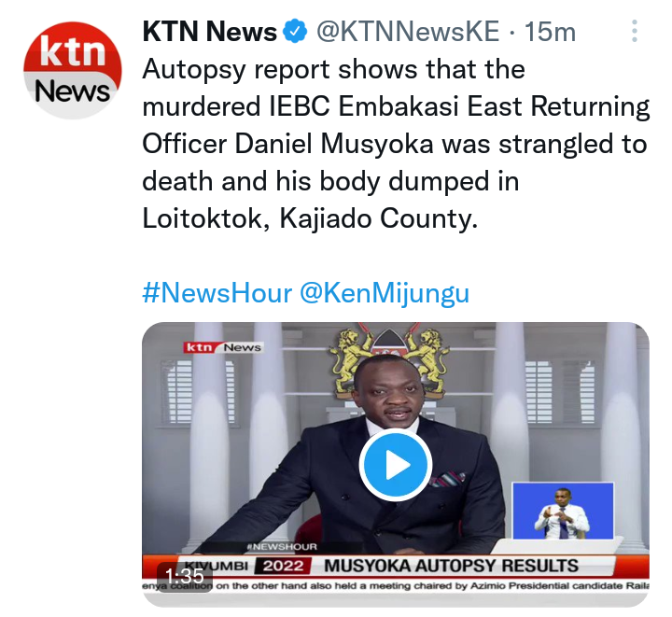672x617 pixels.
Task: Click the sign language interpreter inset
Action: click(563, 511)
